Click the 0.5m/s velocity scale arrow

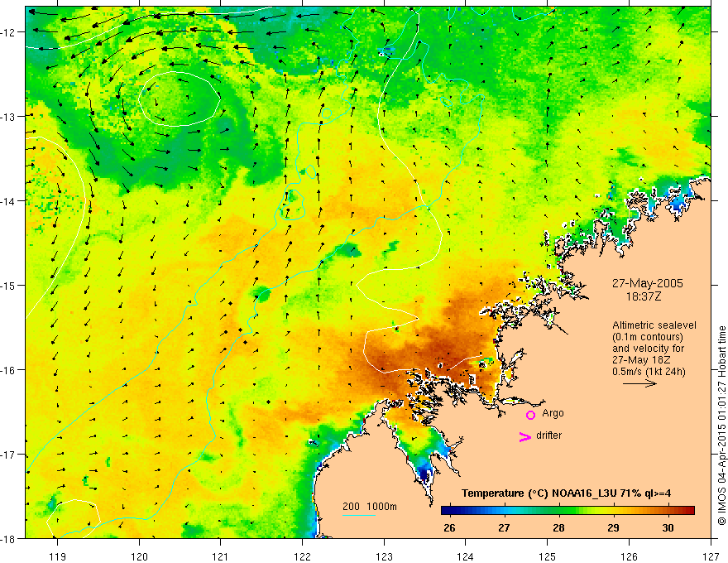point(639,383)
